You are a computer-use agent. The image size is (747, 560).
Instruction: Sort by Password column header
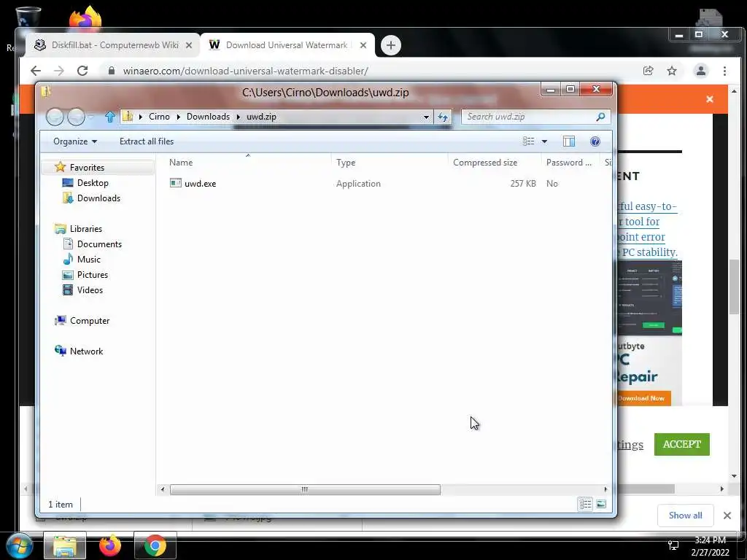coord(569,163)
